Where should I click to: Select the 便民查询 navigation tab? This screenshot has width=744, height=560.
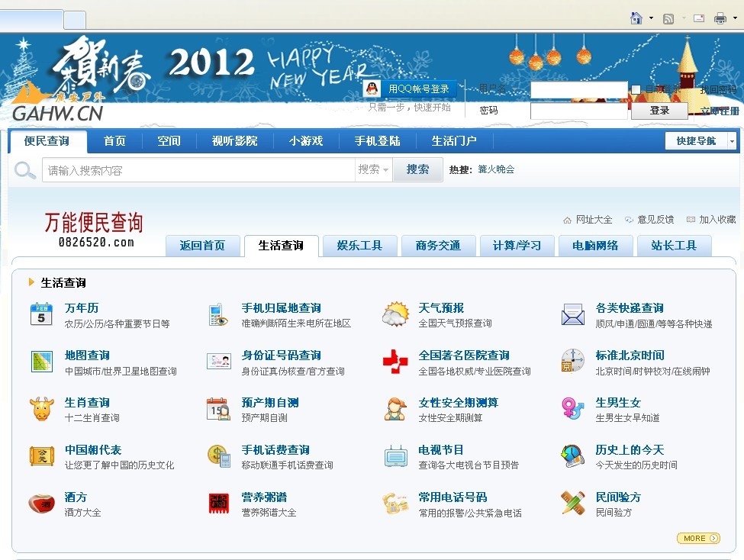pyautogui.click(x=47, y=141)
